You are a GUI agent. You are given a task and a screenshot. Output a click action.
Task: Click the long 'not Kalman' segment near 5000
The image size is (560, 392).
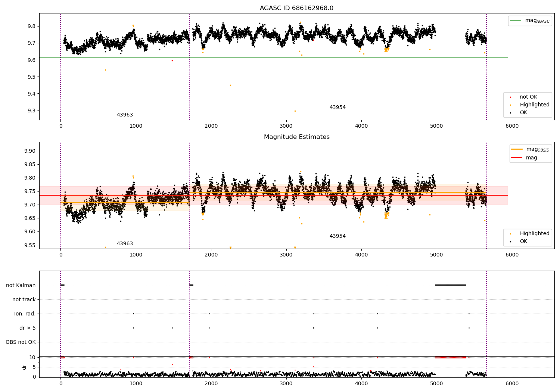(451, 285)
